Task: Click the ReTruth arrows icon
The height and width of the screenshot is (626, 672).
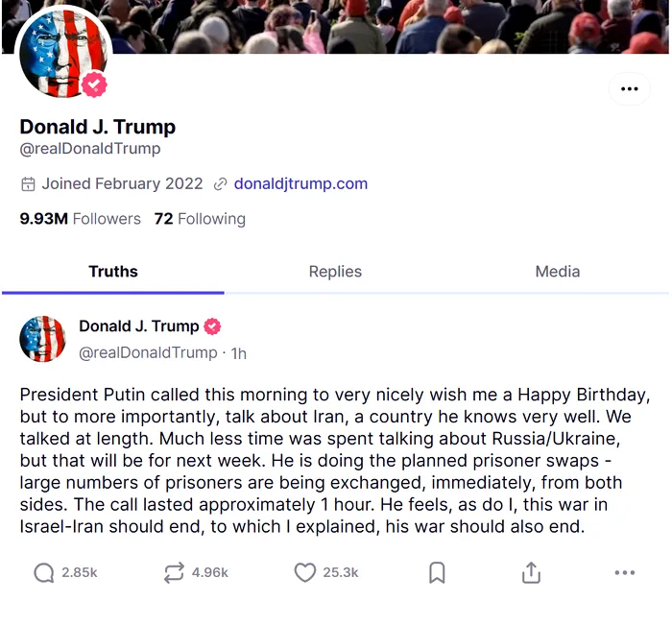Action: point(174,573)
